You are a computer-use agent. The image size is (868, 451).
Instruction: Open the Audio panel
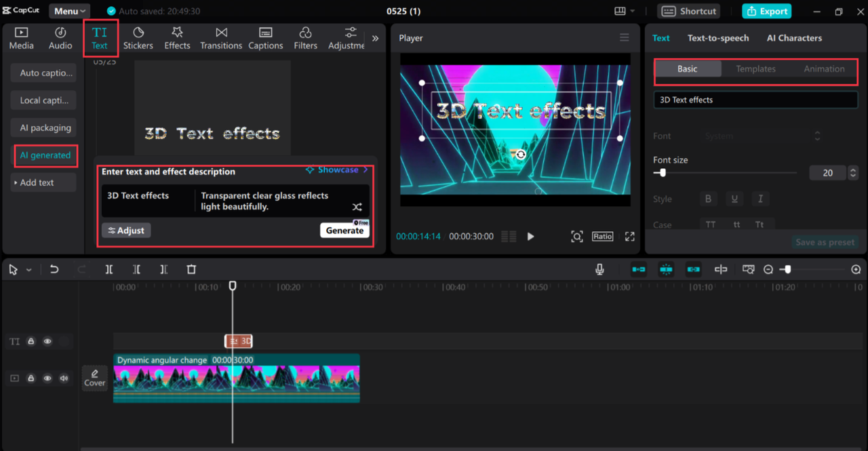point(60,38)
